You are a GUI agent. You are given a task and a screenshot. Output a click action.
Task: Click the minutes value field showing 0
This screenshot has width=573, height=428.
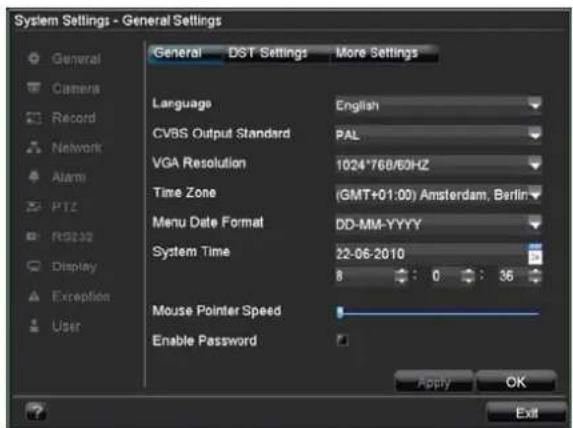440,276
